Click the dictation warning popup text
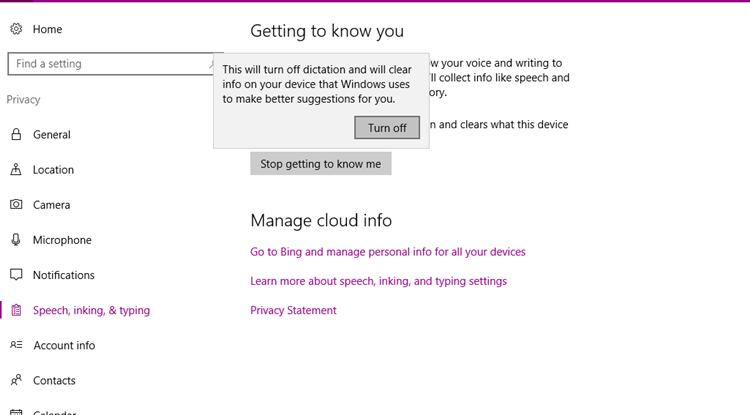750x415 pixels. 317,84
